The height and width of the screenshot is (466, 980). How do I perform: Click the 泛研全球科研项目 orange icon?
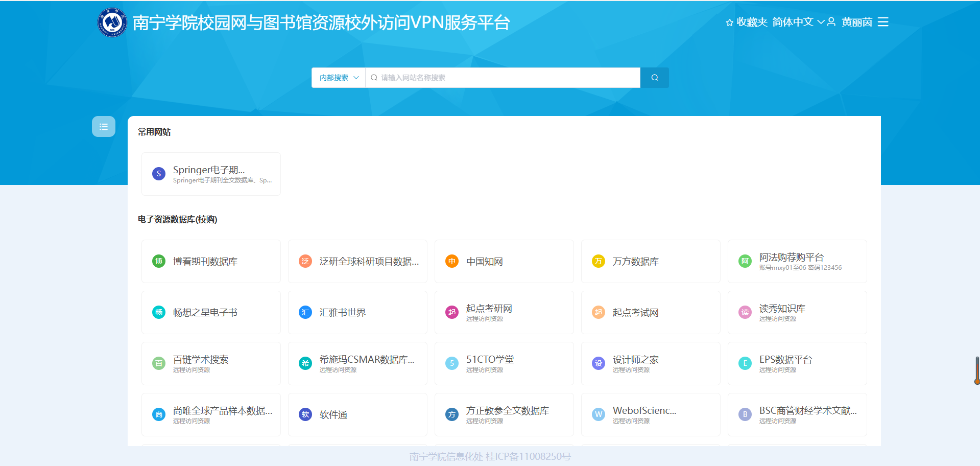tap(305, 261)
